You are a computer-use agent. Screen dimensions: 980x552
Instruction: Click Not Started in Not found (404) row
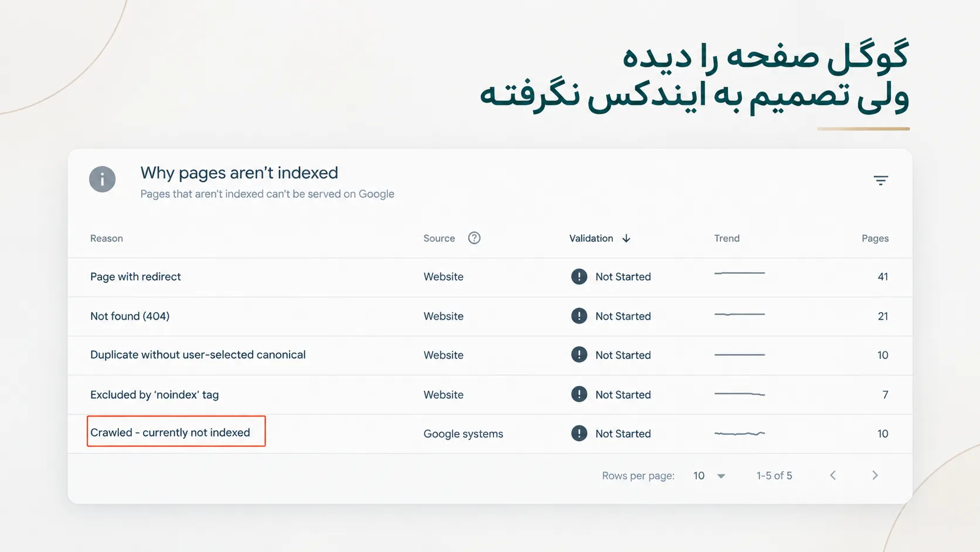[623, 316]
